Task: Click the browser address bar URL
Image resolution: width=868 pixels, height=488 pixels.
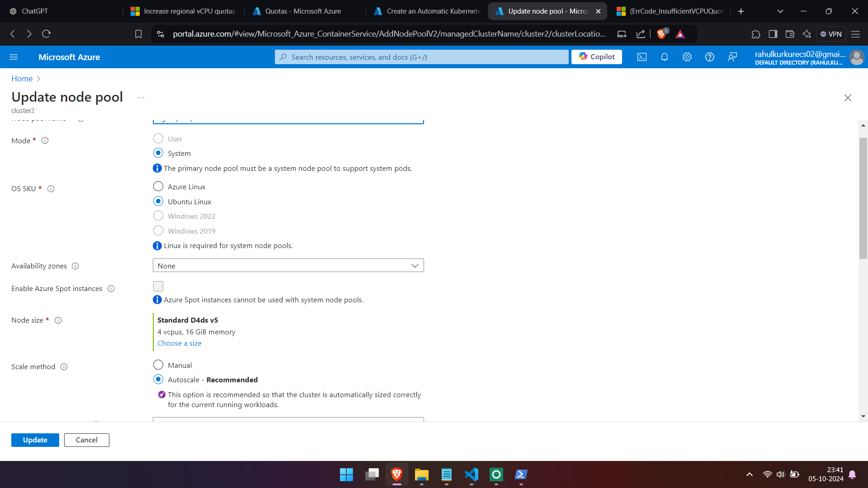Action: (389, 34)
